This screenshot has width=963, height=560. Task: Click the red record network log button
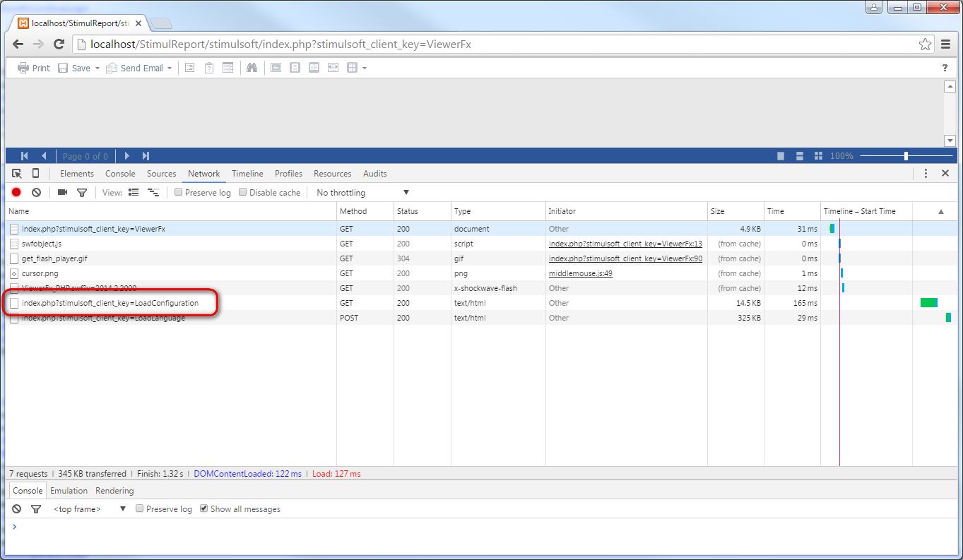(x=16, y=192)
